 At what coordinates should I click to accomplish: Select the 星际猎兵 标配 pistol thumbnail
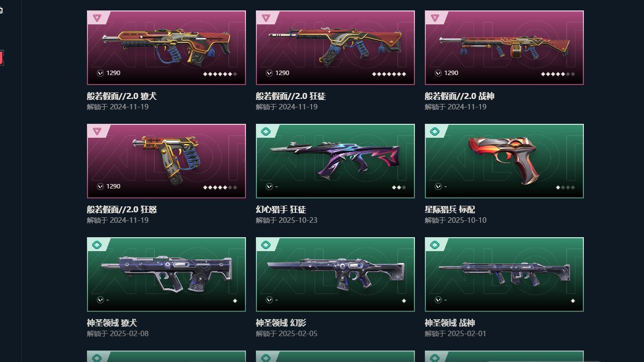504,161
